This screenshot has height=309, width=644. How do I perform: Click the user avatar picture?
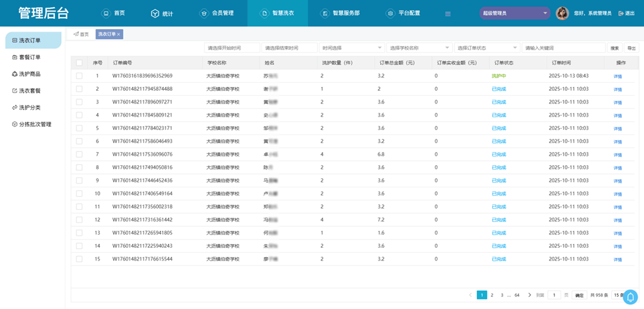click(562, 13)
